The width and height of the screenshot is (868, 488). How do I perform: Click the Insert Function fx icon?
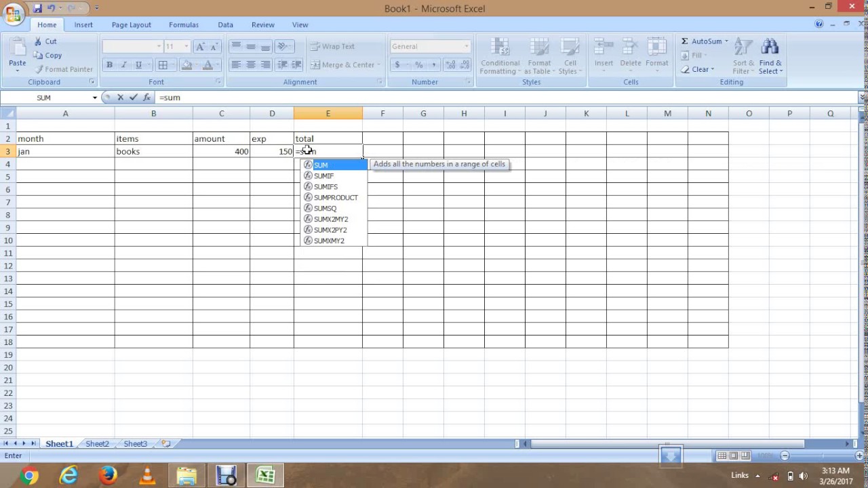pyautogui.click(x=146, y=98)
